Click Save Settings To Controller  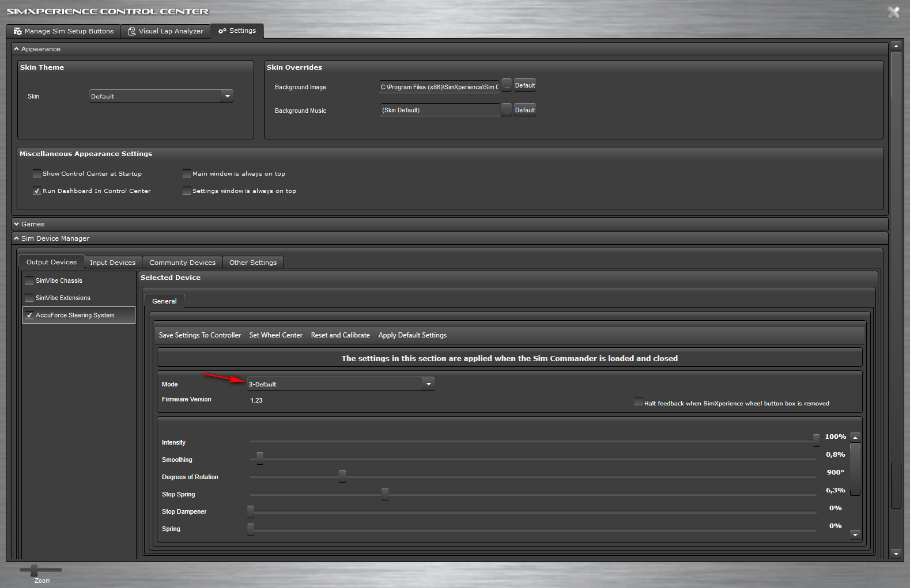coord(199,335)
